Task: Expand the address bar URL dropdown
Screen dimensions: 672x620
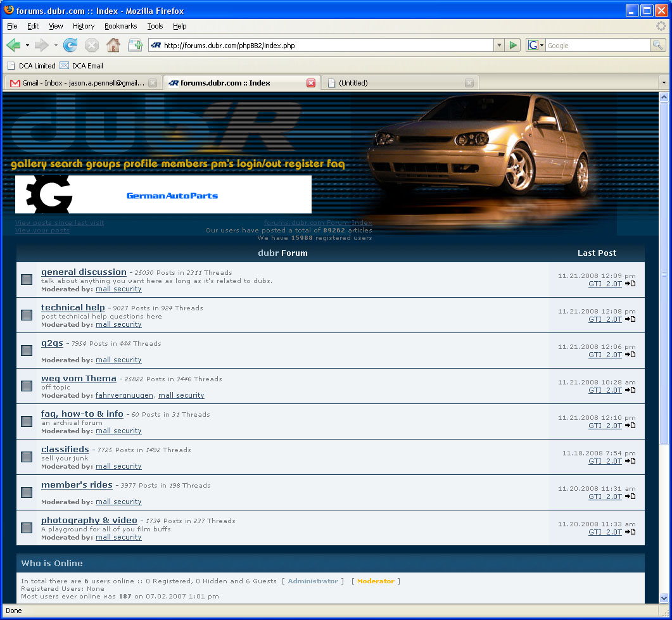Action: click(x=498, y=45)
